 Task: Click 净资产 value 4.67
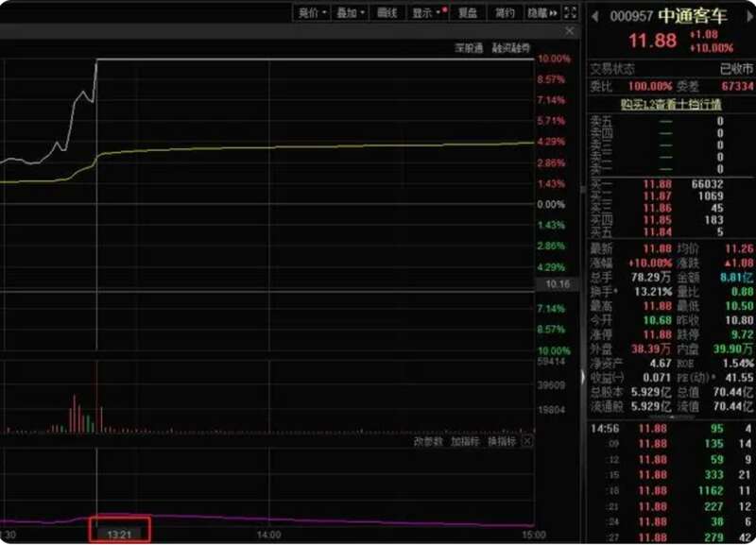pos(661,364)
